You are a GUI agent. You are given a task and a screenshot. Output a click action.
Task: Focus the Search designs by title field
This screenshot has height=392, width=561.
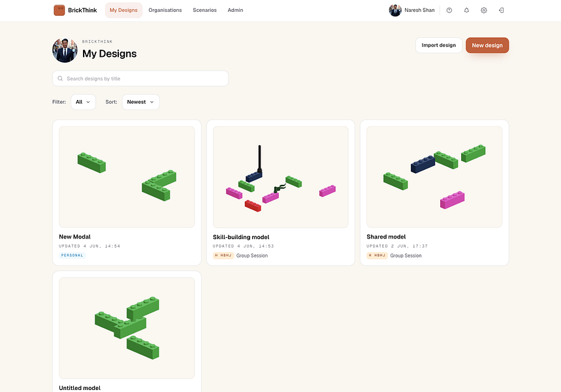pos(140,78)
